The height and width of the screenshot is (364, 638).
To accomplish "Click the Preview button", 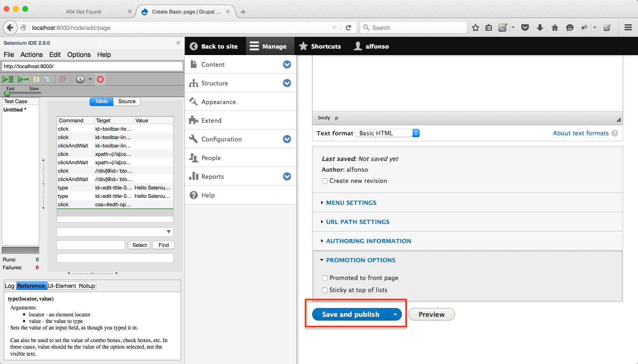I will coord(431,315).
